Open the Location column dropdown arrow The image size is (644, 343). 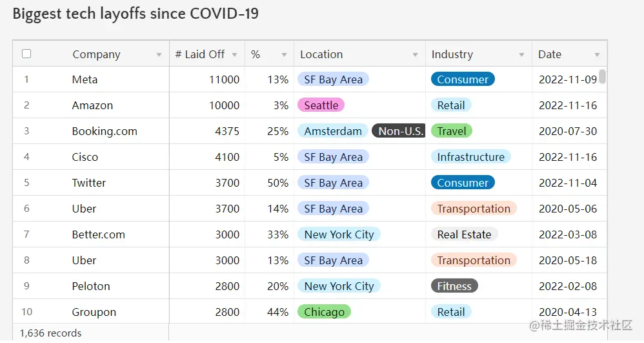[x=415, y=55]
